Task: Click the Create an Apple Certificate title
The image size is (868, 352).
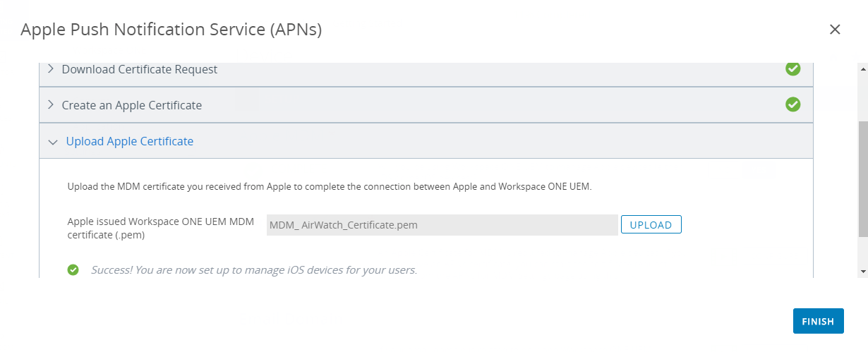Action: 132,105
